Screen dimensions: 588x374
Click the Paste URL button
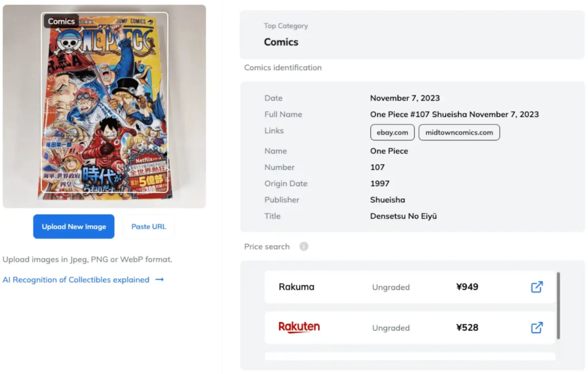click(149, 226)
